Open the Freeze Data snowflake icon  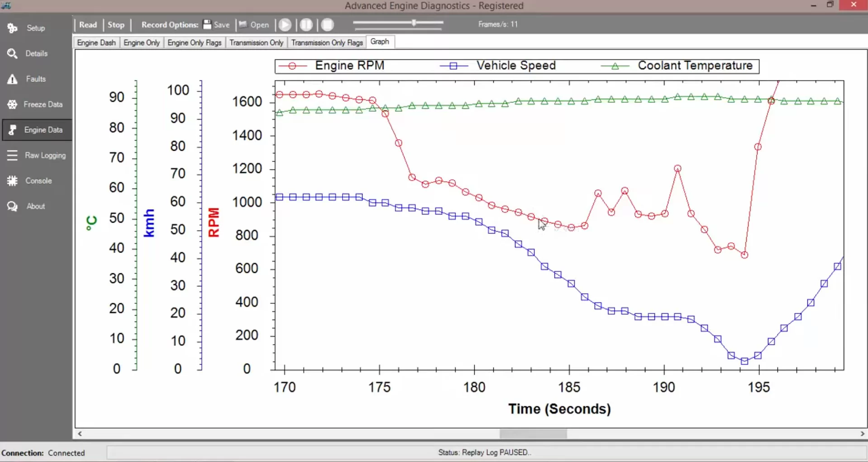12,105
